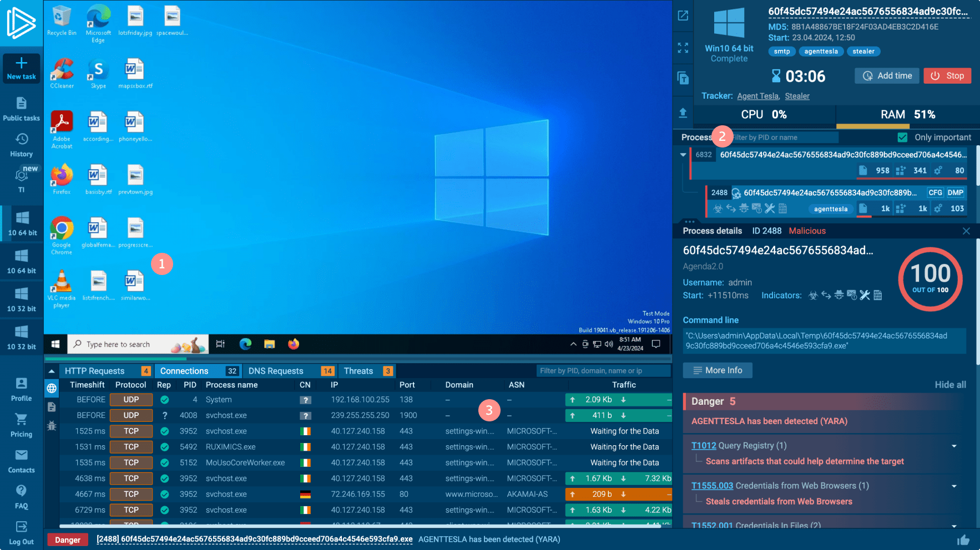Switch to the DNS Requests tab

[x=276, y=371]
